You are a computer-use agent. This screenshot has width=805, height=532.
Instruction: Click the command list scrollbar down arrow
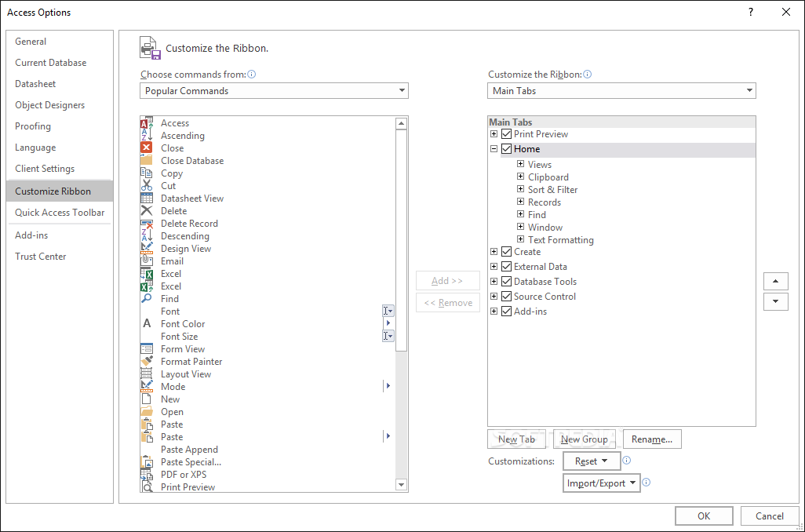click(x=402, y=485)
